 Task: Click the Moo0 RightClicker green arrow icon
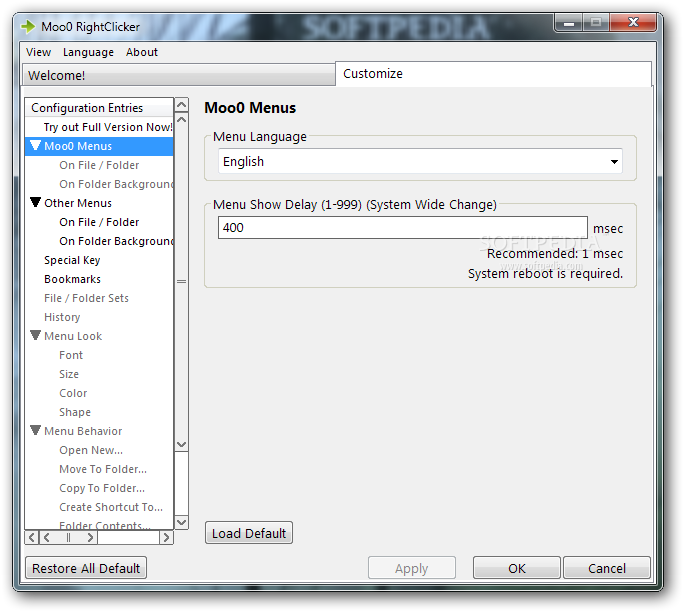tap(28, 27)
